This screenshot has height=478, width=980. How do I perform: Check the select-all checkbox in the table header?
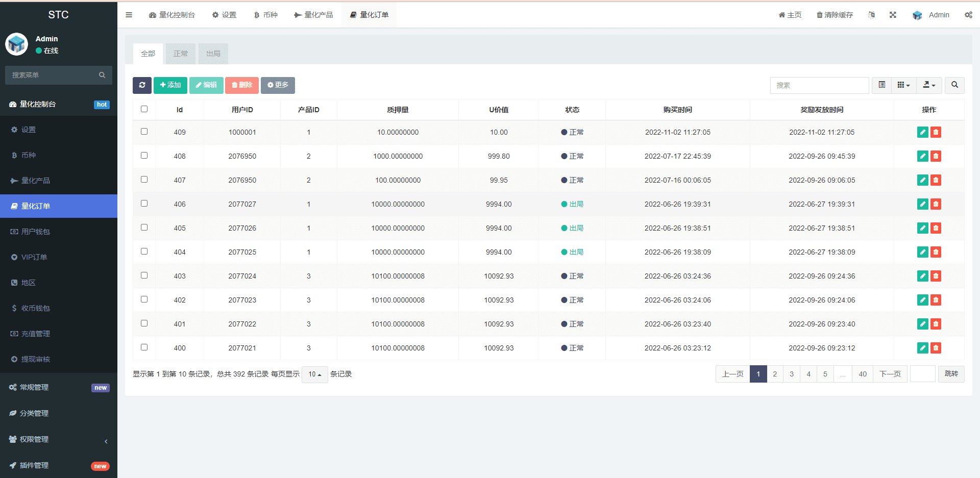click(x=144, y=109)
